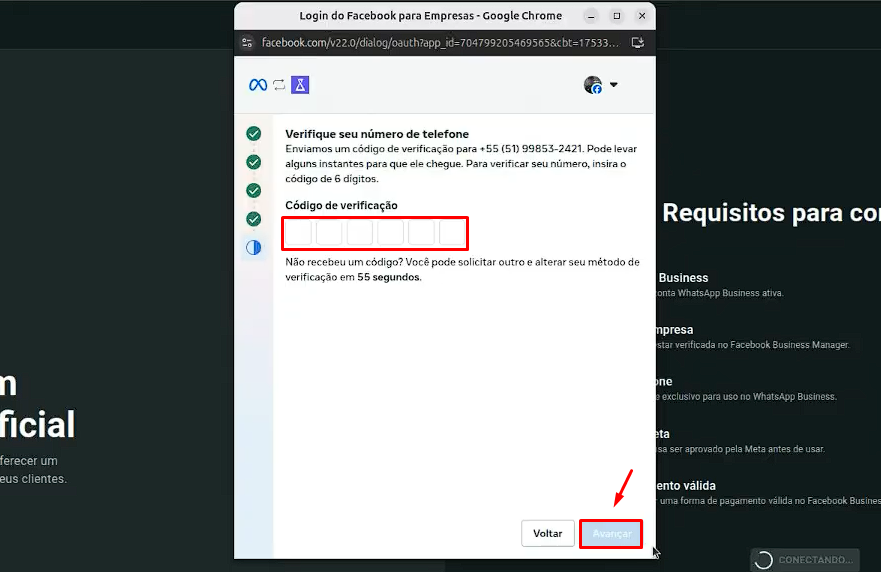
Task: Select the current half-filled step indicator
Action: point(254,247)
